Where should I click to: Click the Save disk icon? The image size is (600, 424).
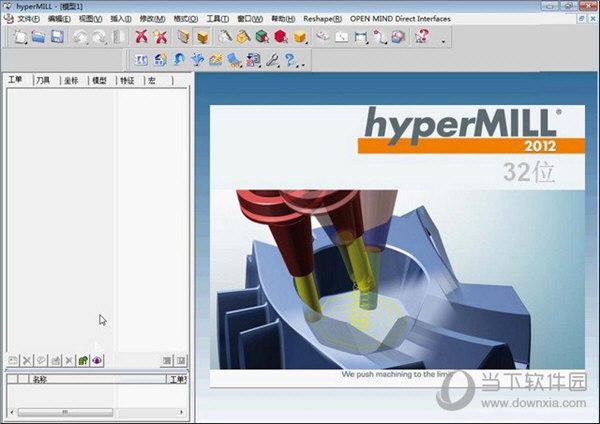coord(57,37)
